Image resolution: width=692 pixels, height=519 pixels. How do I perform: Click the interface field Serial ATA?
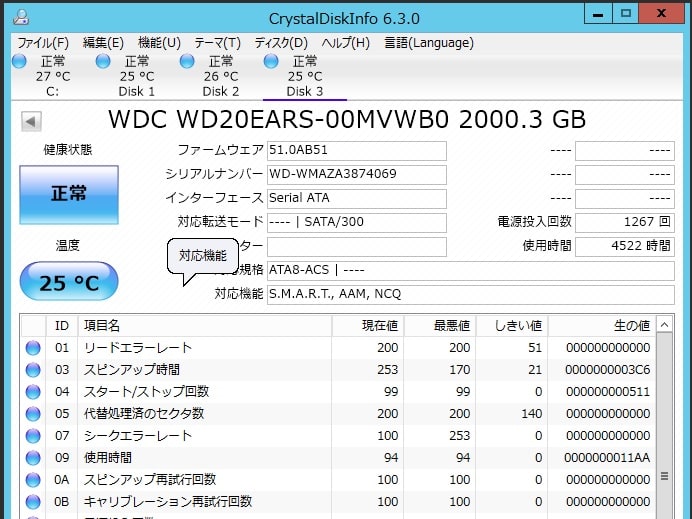pos(357,198)
